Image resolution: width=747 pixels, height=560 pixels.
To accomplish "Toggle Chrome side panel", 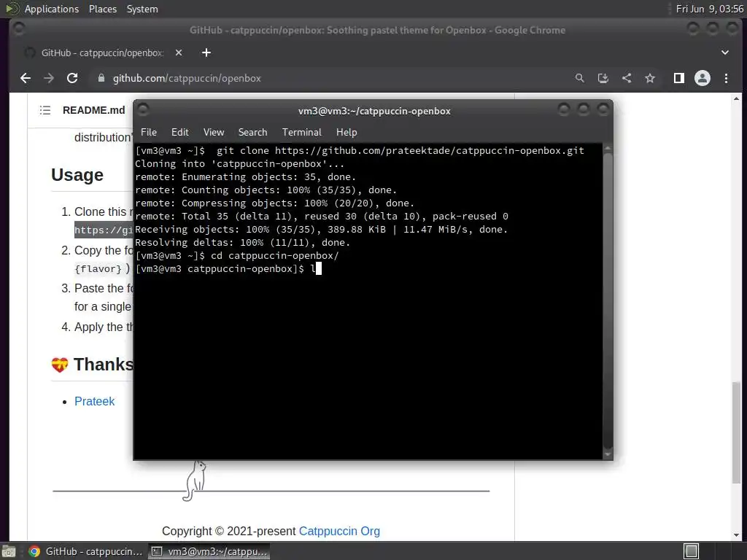I will click(x=679, y=78).
